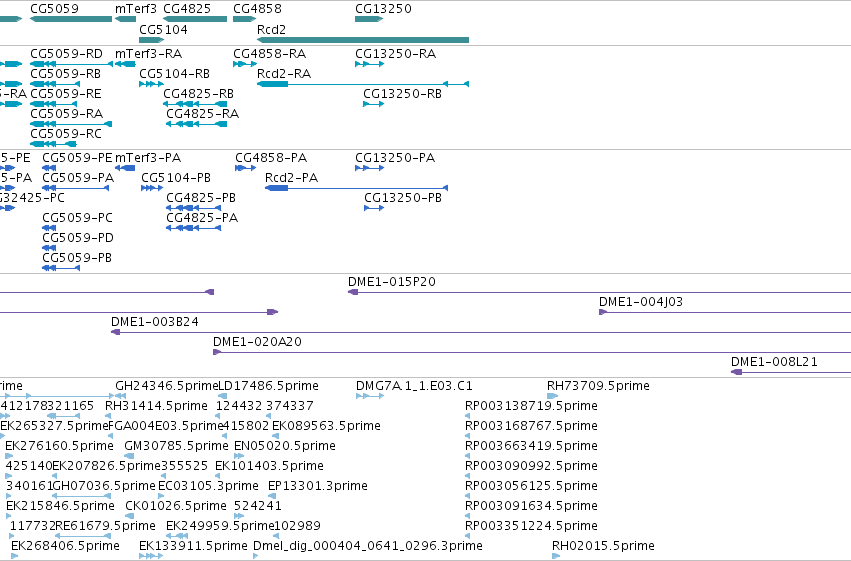Select the CG13250 gene label
Image resolution: width=851 pixels, height=561 pixels.
click(383, 9)
